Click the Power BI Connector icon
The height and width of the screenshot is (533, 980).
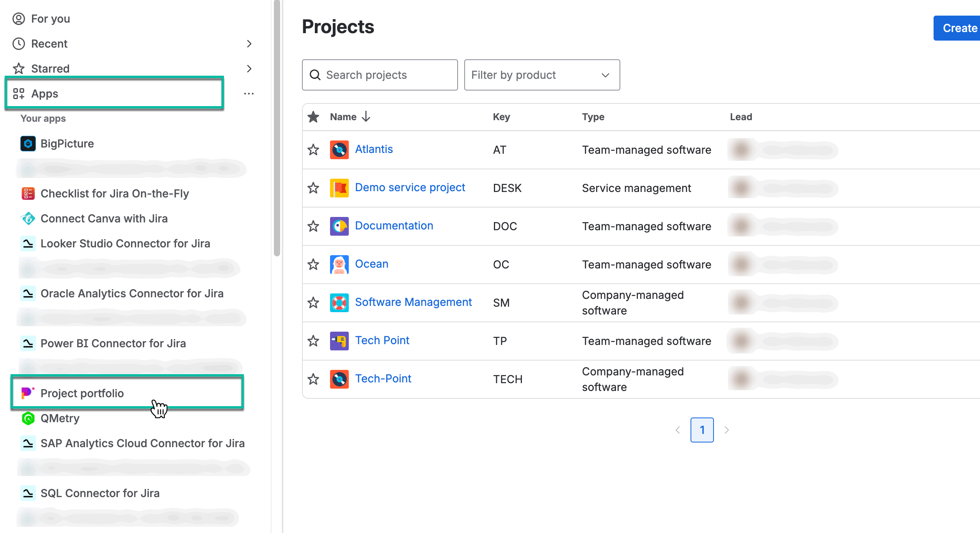[x=27, y=343]
